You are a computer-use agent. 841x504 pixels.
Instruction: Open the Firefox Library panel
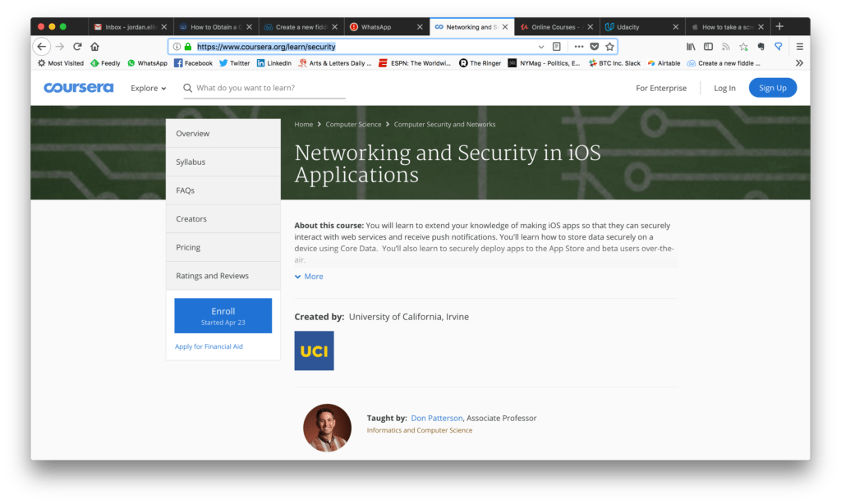(691, 46)
